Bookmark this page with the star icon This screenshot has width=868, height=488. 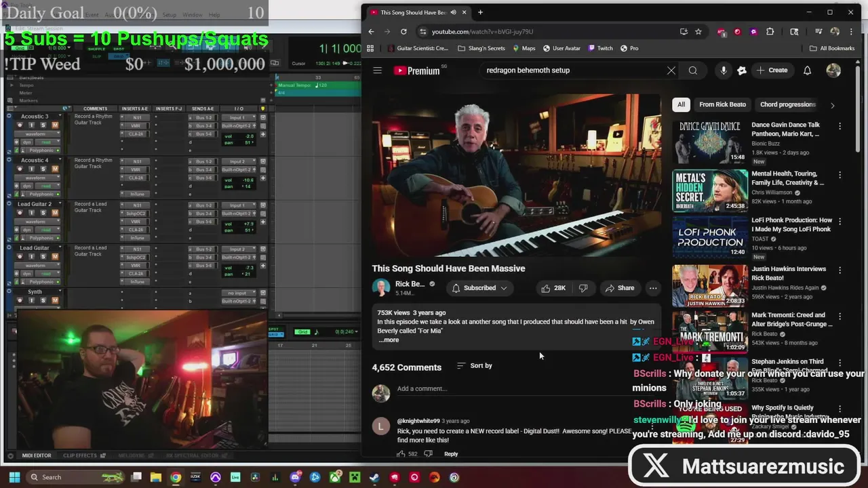tap(698, 31)
